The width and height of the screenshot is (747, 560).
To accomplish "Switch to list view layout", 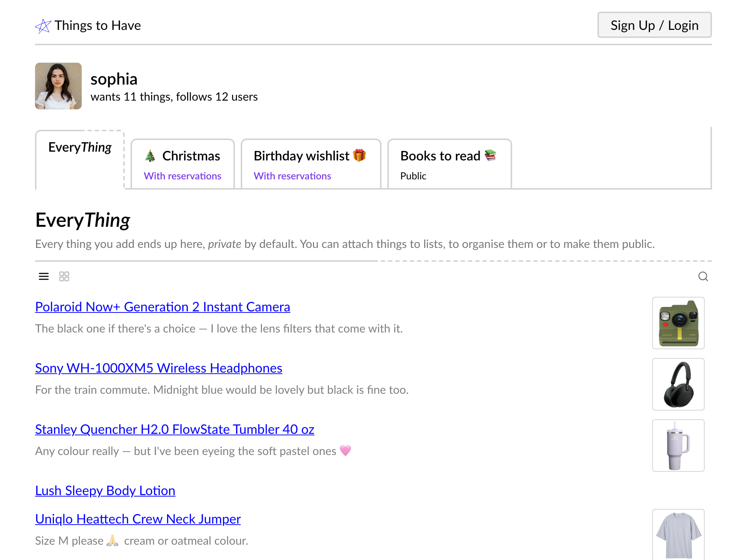I will point(44,277).
